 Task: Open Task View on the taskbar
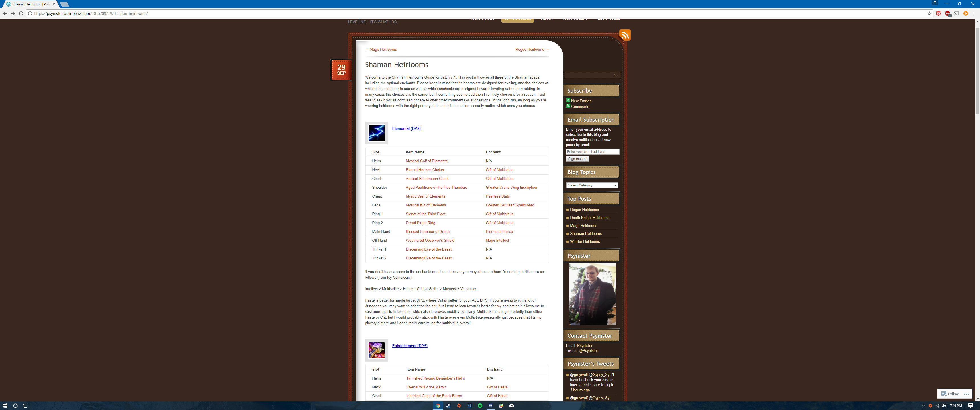25,405
